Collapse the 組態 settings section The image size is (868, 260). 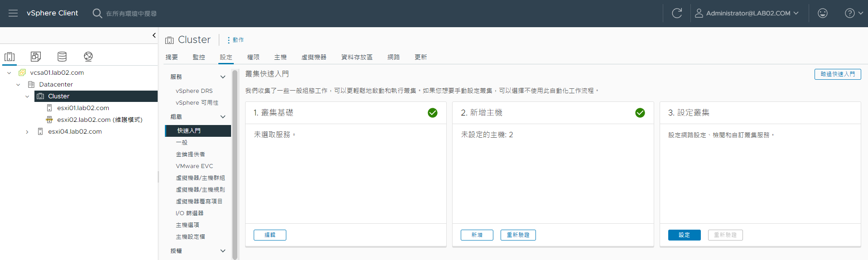coord(223,117)
